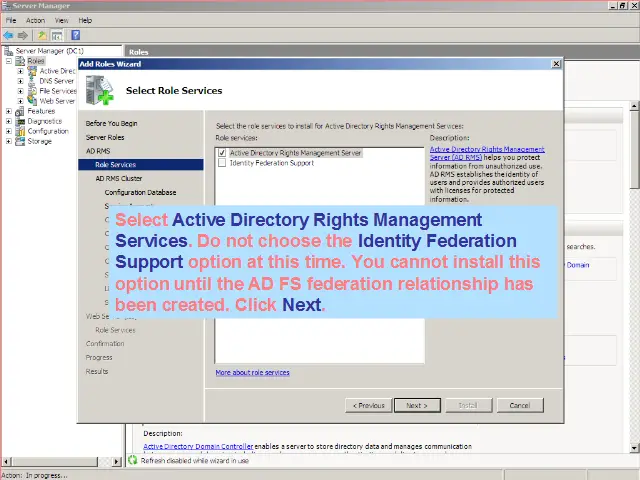Viewport: 640px width, 480px height.
Task: Select Confirmation wizard step
Action: (105, 344)
